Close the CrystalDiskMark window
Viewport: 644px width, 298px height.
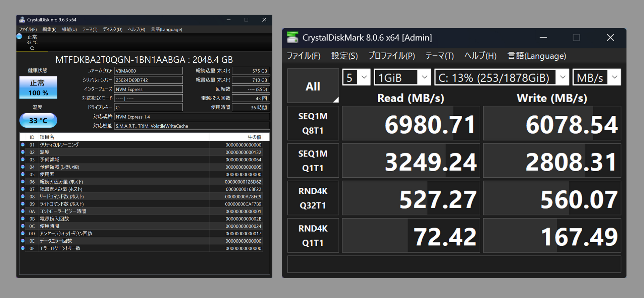click(610, 38)
